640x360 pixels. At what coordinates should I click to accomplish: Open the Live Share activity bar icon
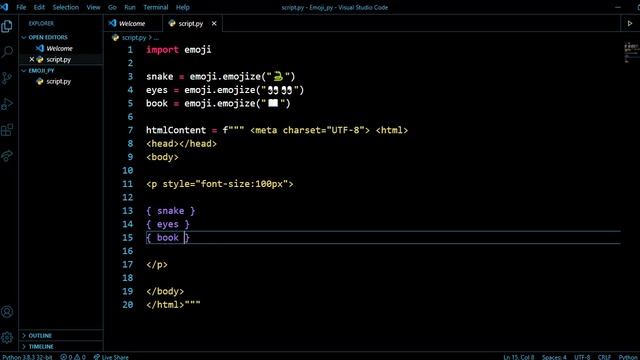coord(7,156)
